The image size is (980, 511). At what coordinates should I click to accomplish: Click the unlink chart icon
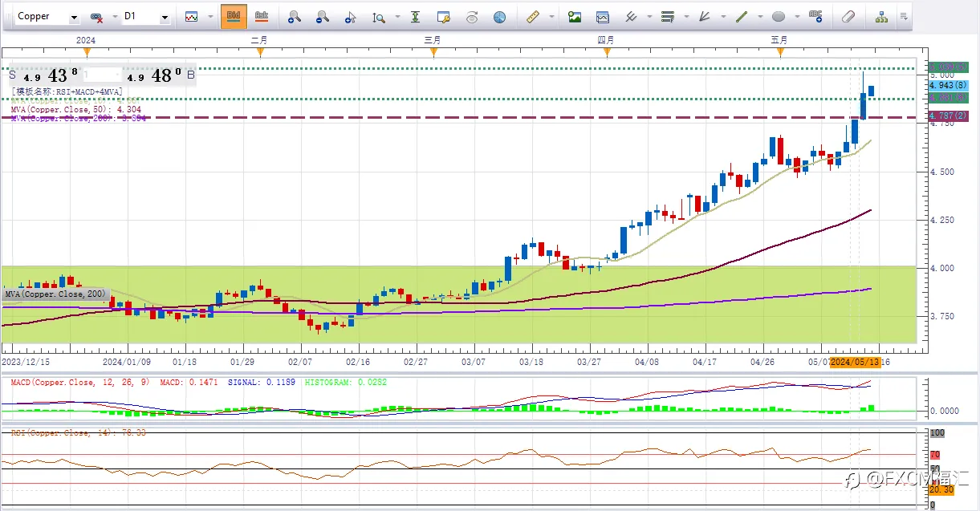tap(96, 17)
